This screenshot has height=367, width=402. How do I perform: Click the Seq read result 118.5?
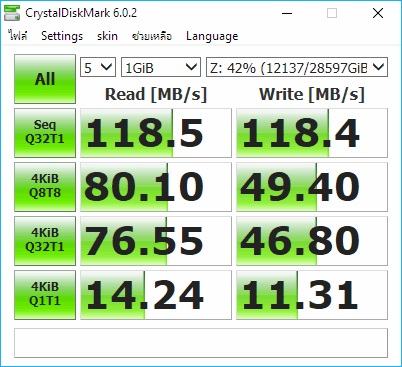tap(156, 133)
